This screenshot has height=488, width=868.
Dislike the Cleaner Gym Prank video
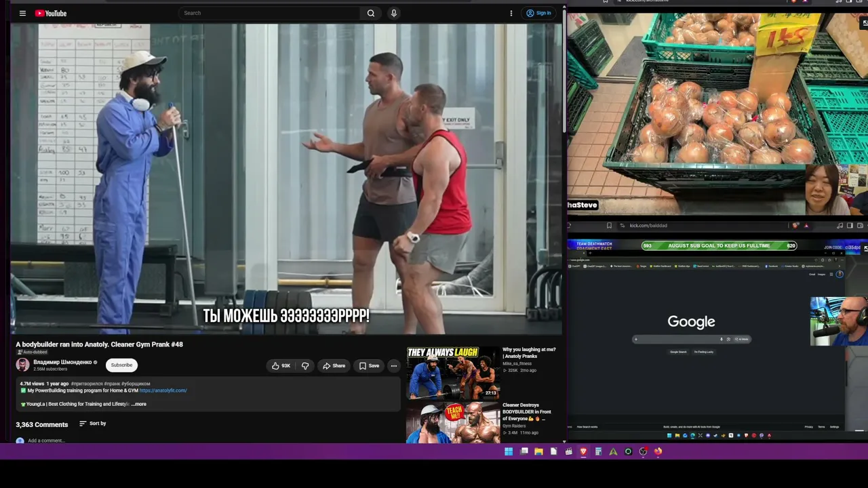[x=305, y=366]
